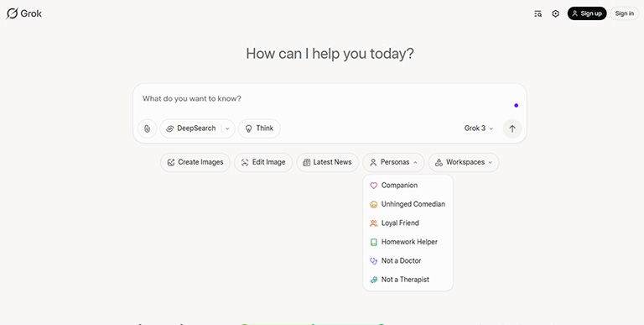Click the Edit Image button

tap(263, 163)
